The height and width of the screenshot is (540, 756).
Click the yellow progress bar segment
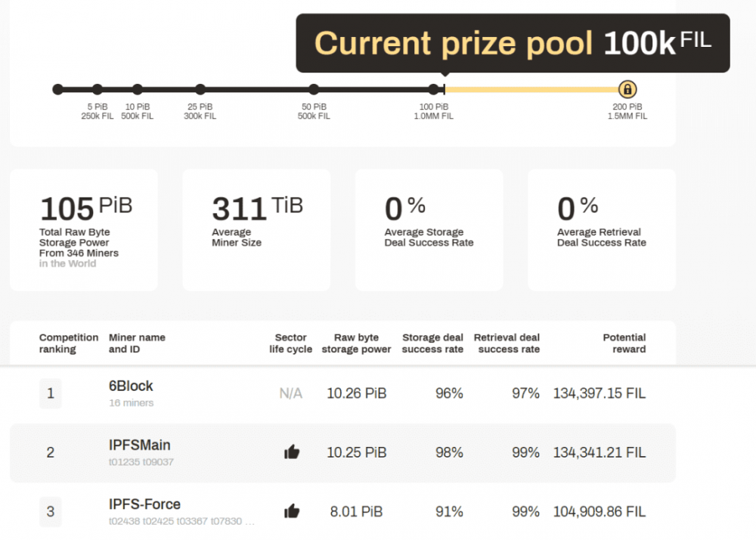pos(529,89)
